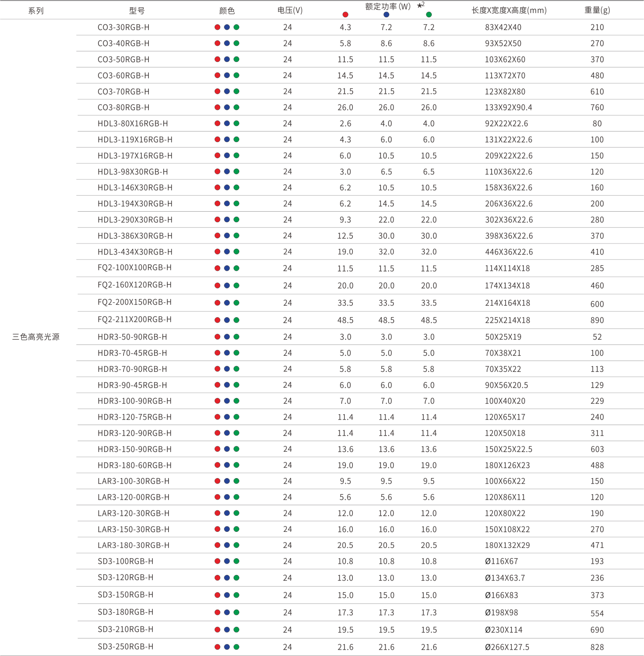644x656 pixels.
Task: Click the red dot in CO3-30RGB-H row
Action: click(x=217, y=27)
